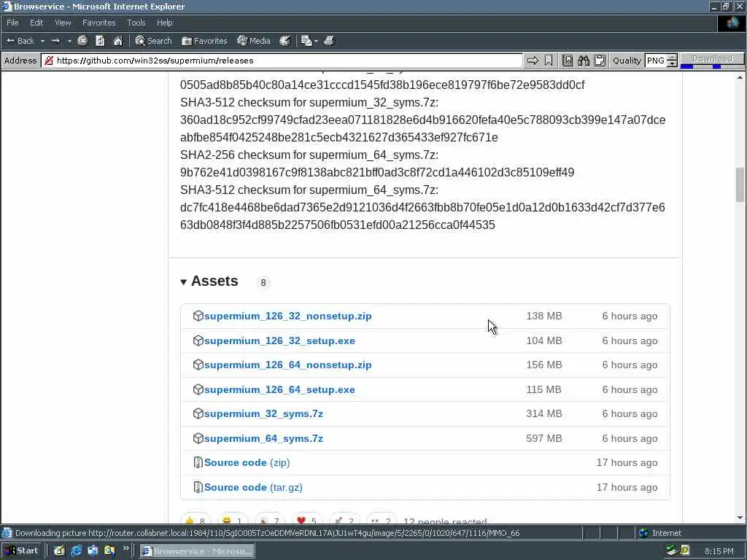This screenshot has width=747, height=560.
Task: Open the Media toolbar button
Action: click(x=253, y=41)
